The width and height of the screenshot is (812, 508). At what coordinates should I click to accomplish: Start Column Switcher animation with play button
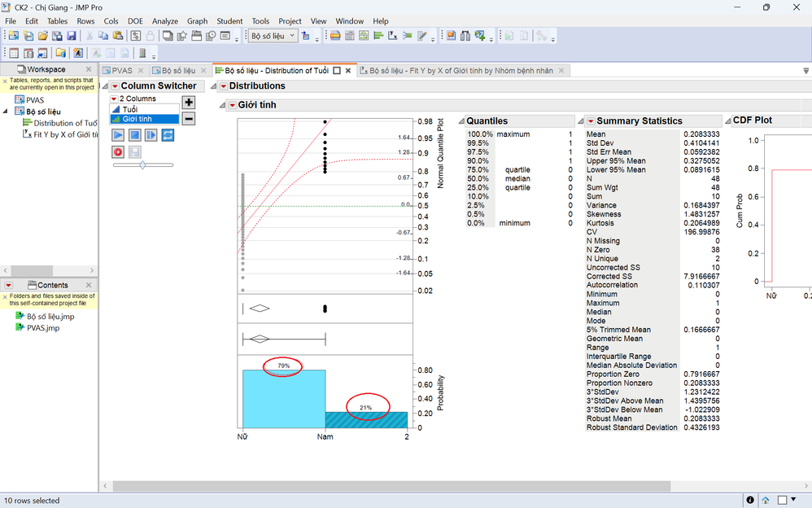point(118,135)
